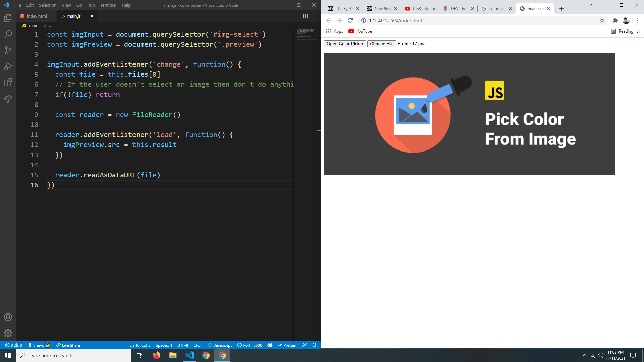
Task: Click the Choose File button
Action: coord(381,44)
